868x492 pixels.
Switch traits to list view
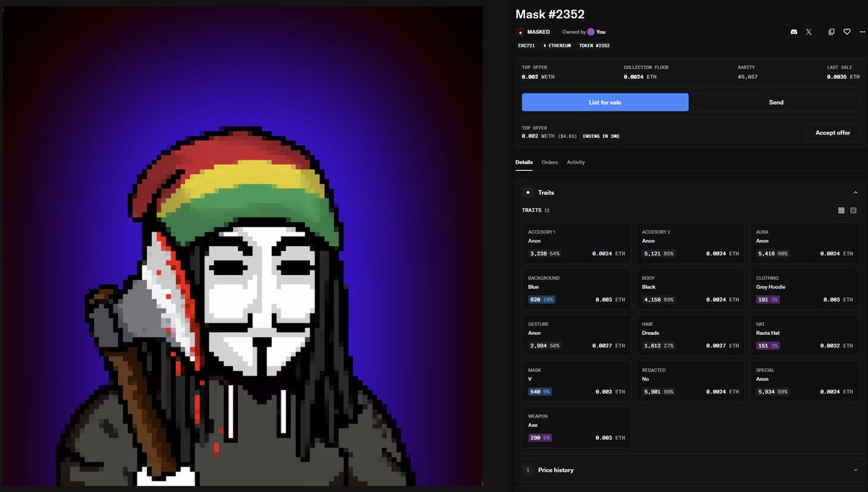(854, 211)
